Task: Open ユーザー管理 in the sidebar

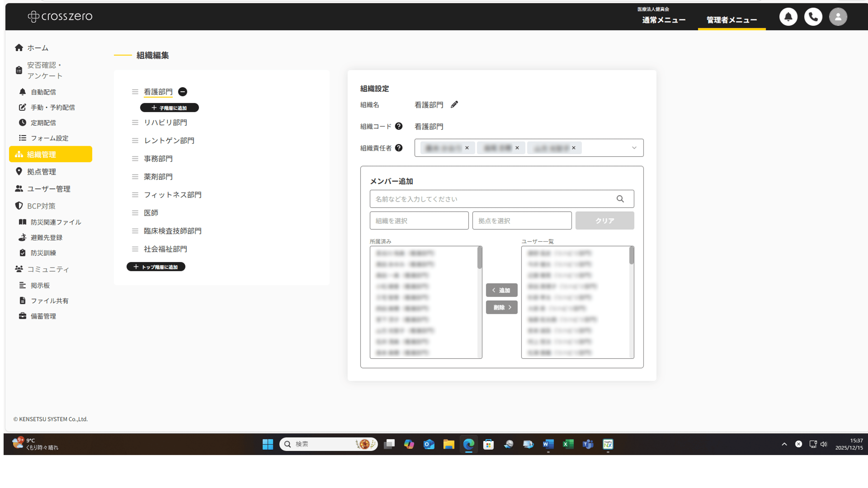Action: [49, 189]
